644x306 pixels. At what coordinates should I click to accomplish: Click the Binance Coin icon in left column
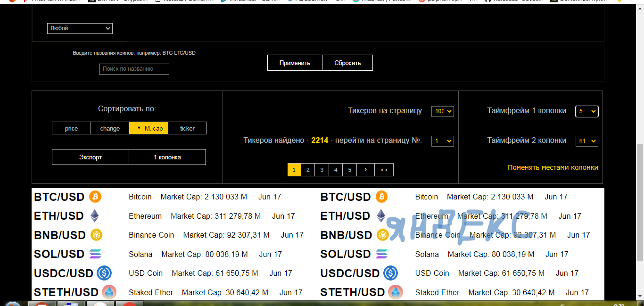pos(96,235)
